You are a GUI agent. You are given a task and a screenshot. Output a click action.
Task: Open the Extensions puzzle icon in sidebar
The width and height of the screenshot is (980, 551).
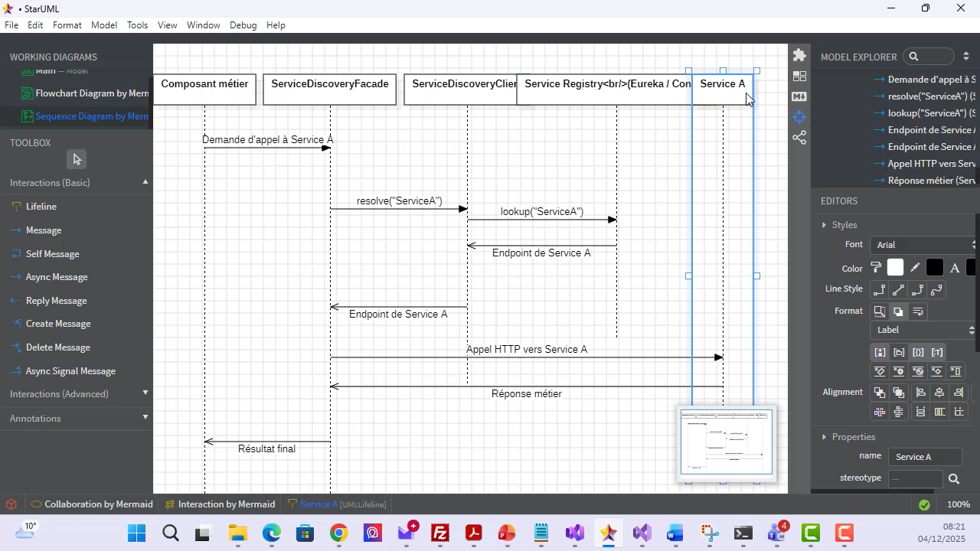(799, 54)
